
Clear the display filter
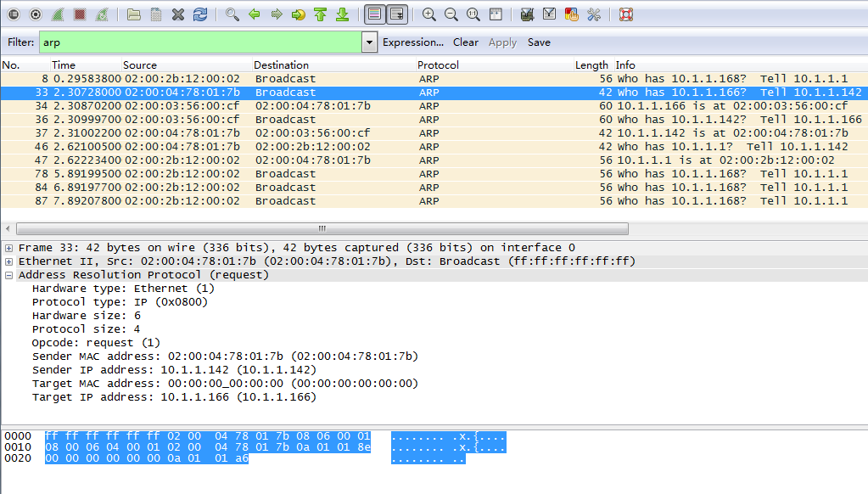pyautogui.click(x=466, y=42)
